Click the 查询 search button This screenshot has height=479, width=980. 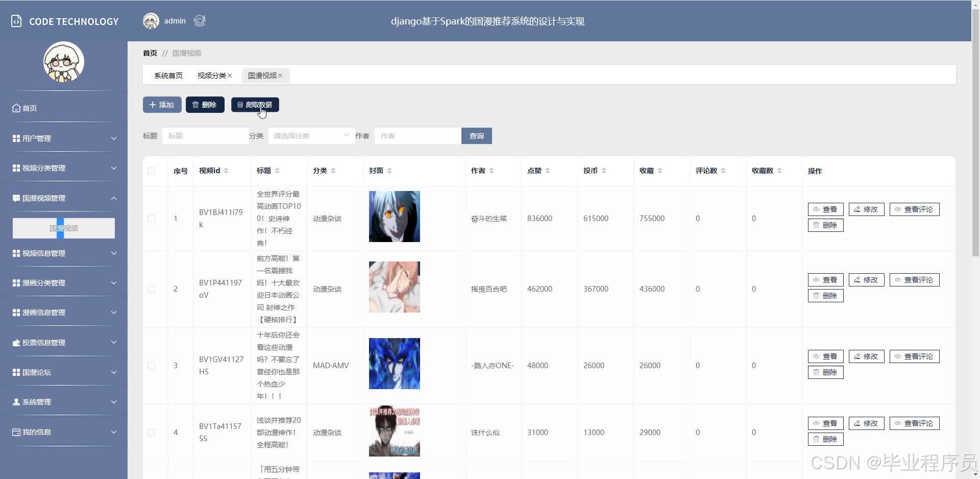click(x=477, y=136)
